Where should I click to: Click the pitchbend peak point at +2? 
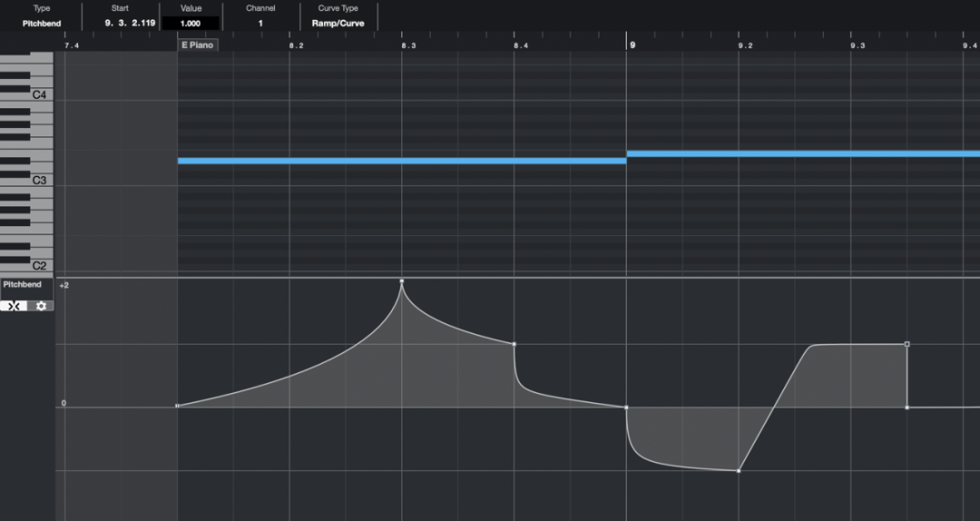[x=402, y=281]
